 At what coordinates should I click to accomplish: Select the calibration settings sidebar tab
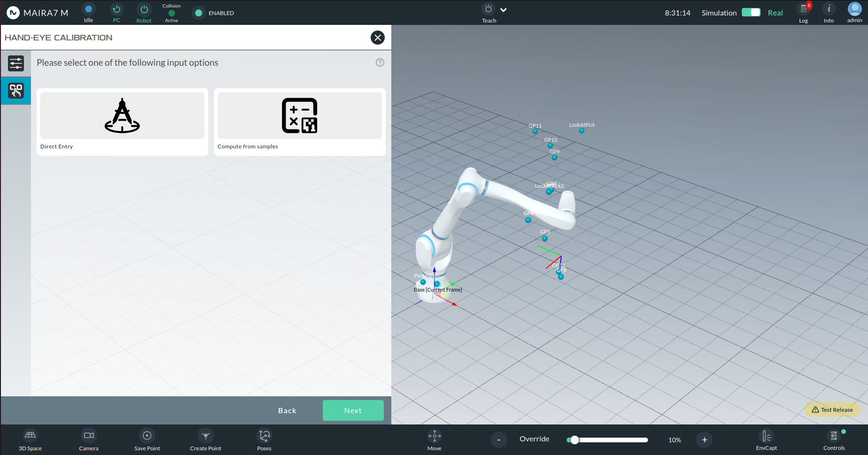pyautogui.click(x=16, y=63)
